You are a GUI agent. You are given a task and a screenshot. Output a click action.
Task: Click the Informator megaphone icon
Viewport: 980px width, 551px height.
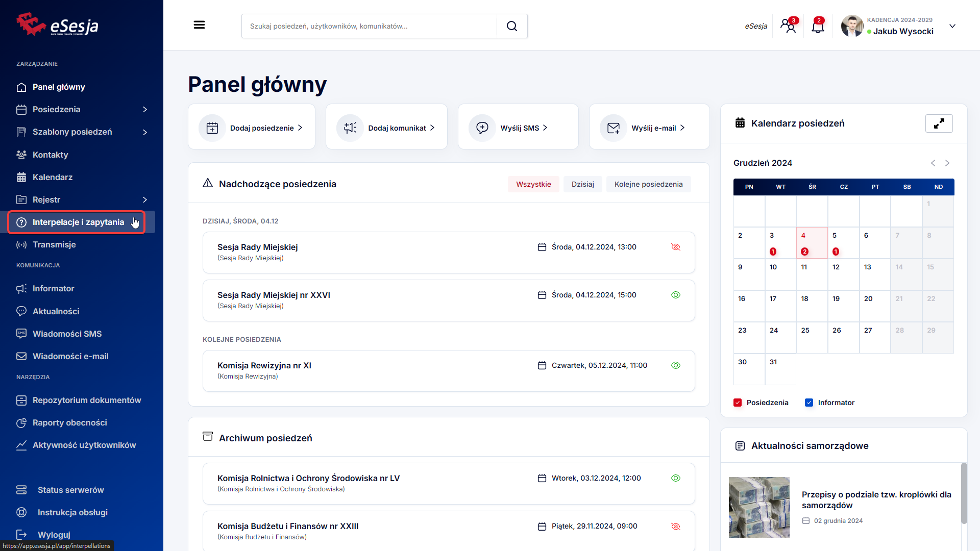point(21,289)
